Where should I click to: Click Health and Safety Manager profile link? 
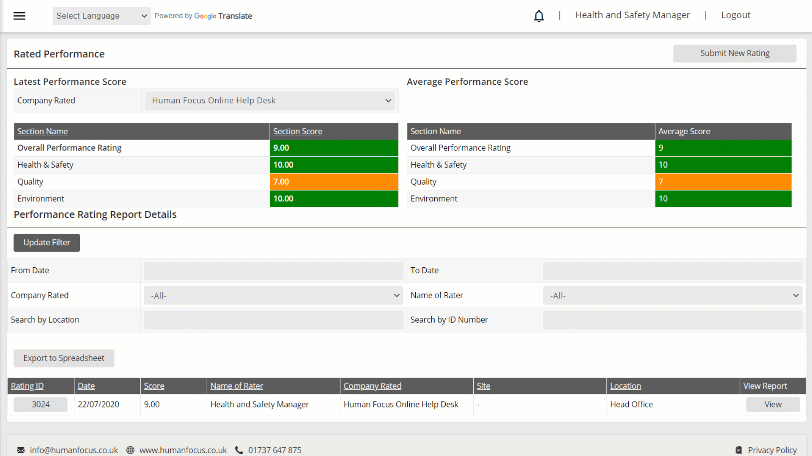click(632, 16)
